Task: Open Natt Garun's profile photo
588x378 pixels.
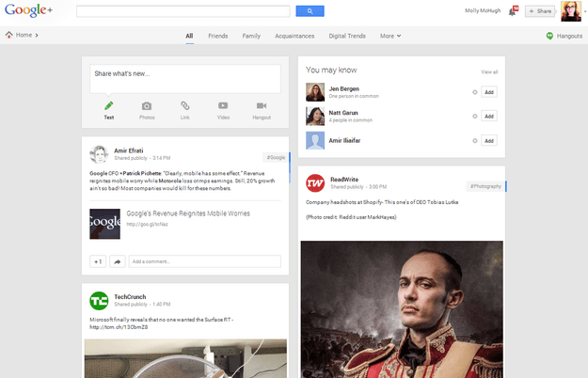Action: (315, 117)
